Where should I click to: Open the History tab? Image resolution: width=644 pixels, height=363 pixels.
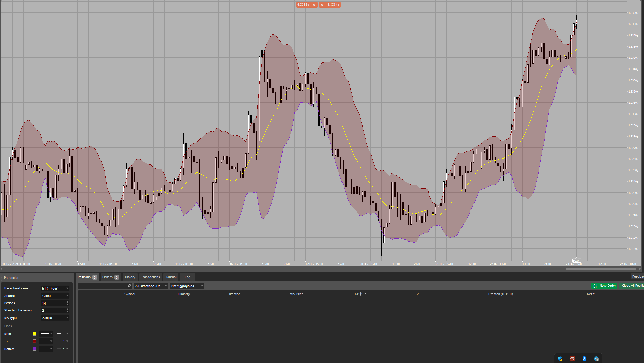pos(130,277)
